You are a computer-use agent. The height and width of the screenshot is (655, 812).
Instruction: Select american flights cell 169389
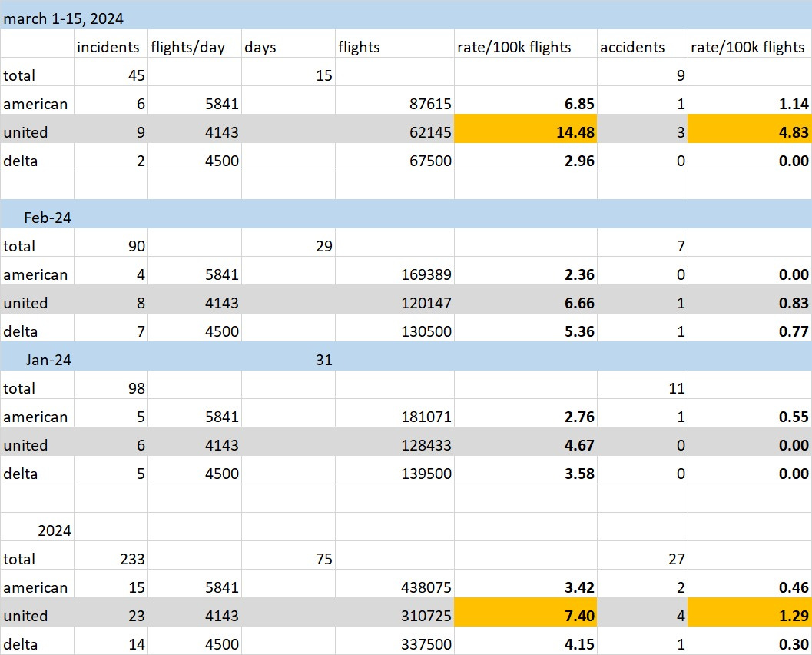[x=395, y=271]
